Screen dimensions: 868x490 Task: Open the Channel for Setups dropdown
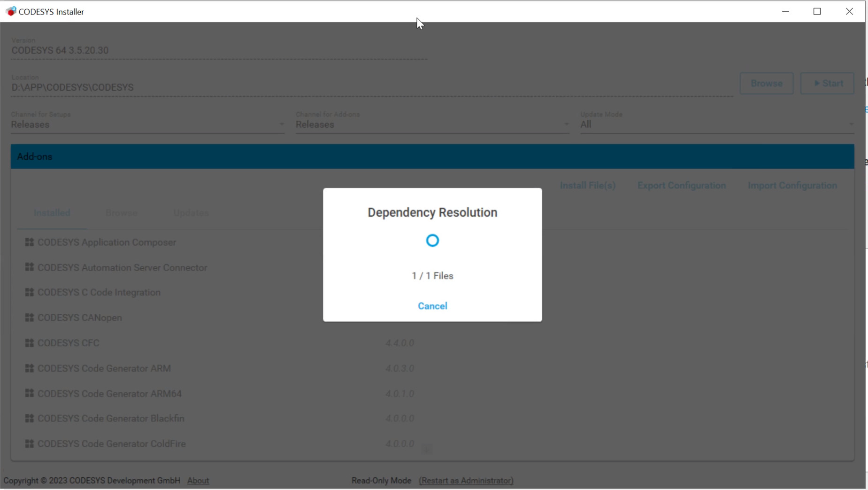[x=148, y=122]
